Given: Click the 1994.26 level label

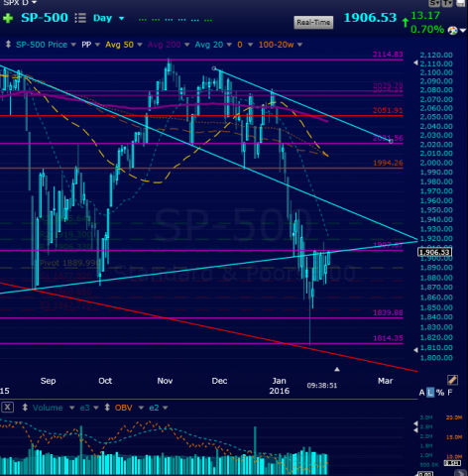Looking at the screenshot, I should [x=388, y=163].
